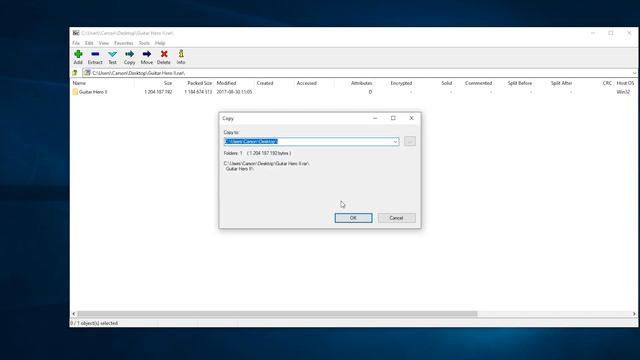640x360 pixels.
Task: Open the File menu
Action: pos(76,43)
